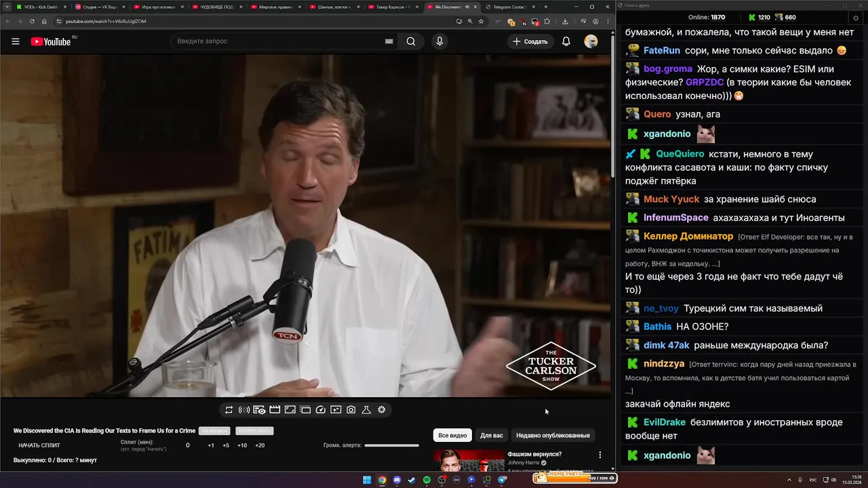Open the browser downloads icon
The height and width of the screenshot is (488, 868).
point(566,21)
